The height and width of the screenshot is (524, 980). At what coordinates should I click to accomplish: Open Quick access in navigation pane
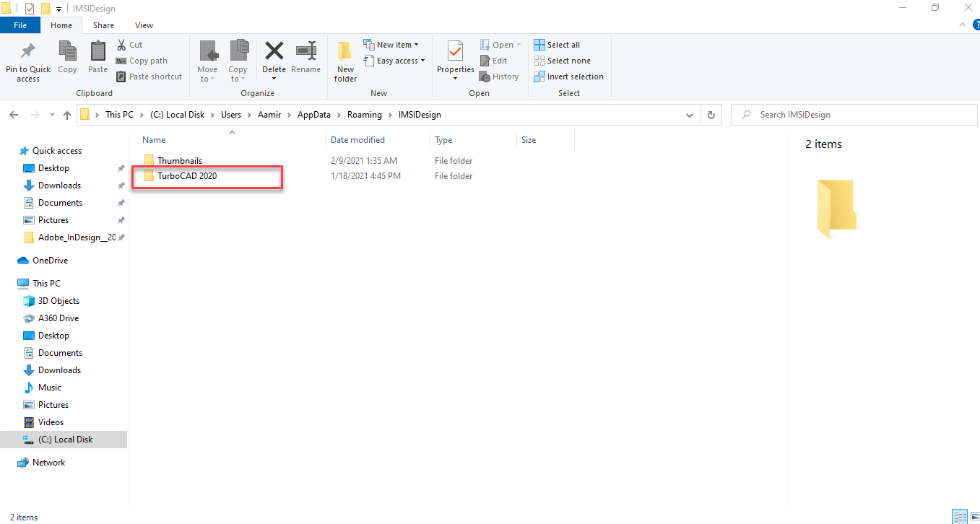(x=57, y=151)
